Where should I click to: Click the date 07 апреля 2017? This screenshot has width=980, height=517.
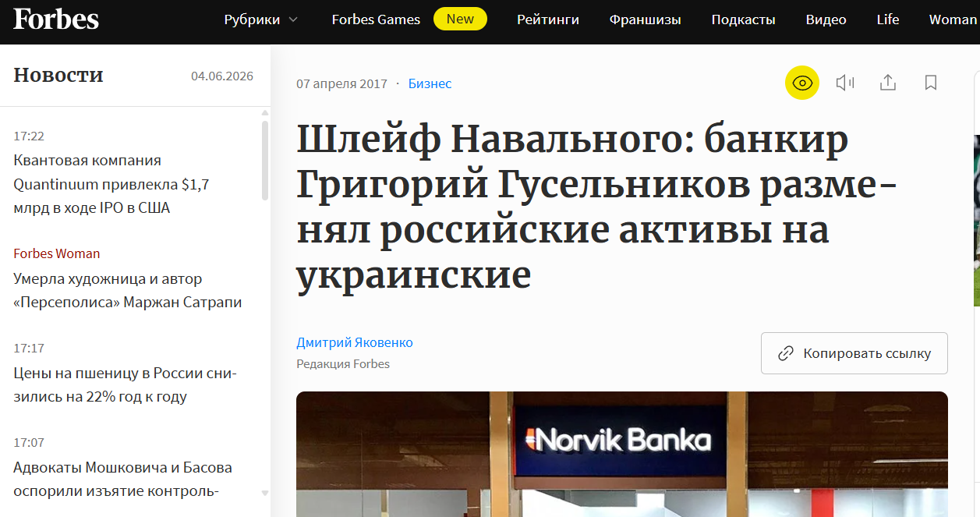[341, 83]
